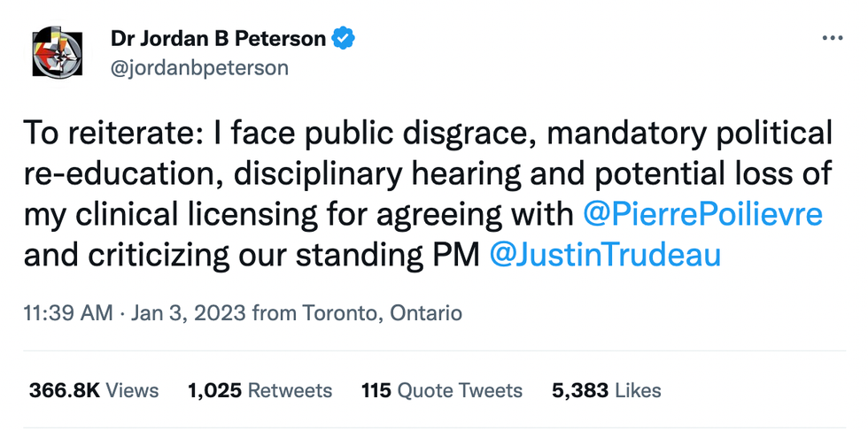
Task: Show the 5,383 Likes list
Action: pyautogui.click(x=606, y=390)
